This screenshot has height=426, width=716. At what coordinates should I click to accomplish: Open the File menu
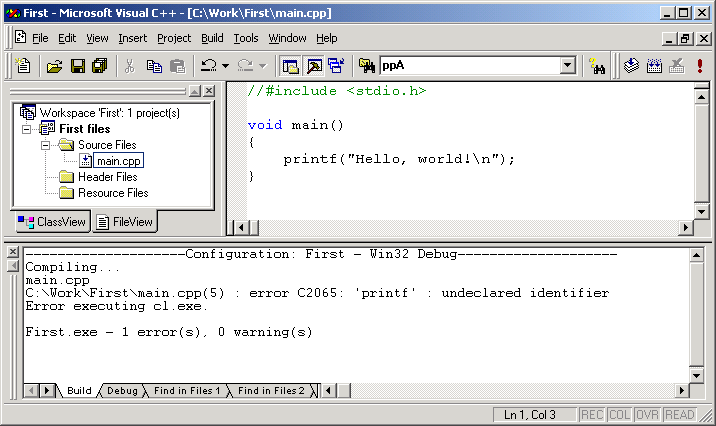40,38
